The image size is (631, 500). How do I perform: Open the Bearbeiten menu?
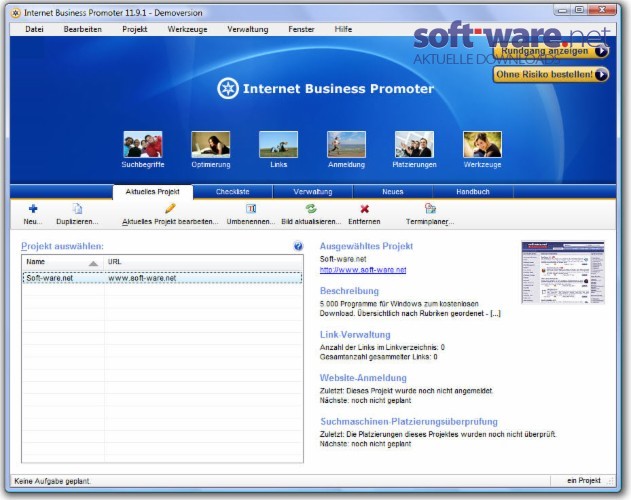(82, 29)
